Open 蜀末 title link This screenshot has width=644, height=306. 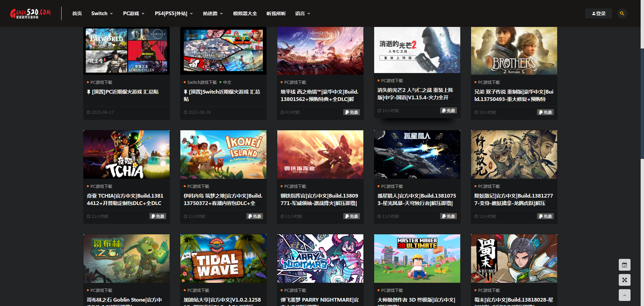(514, 301)
